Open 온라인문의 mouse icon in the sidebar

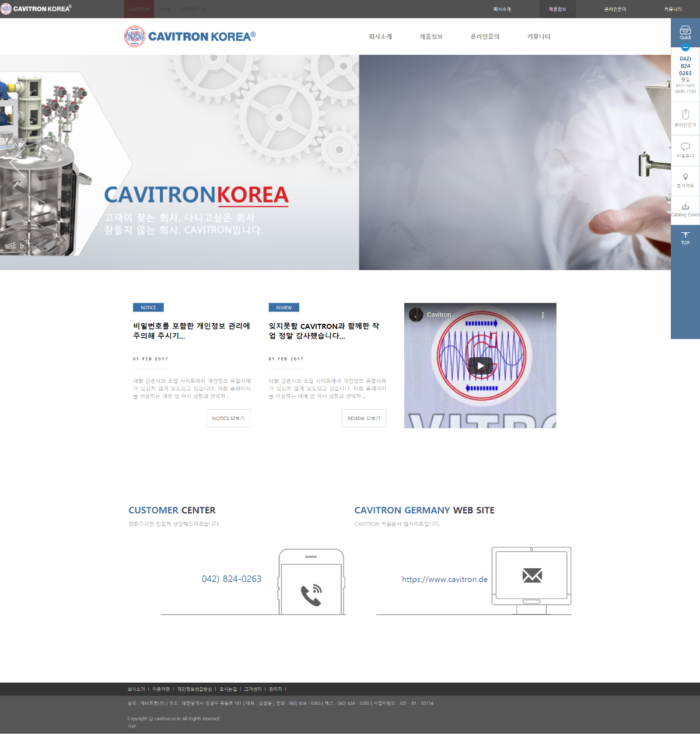(x=685, y=115)
